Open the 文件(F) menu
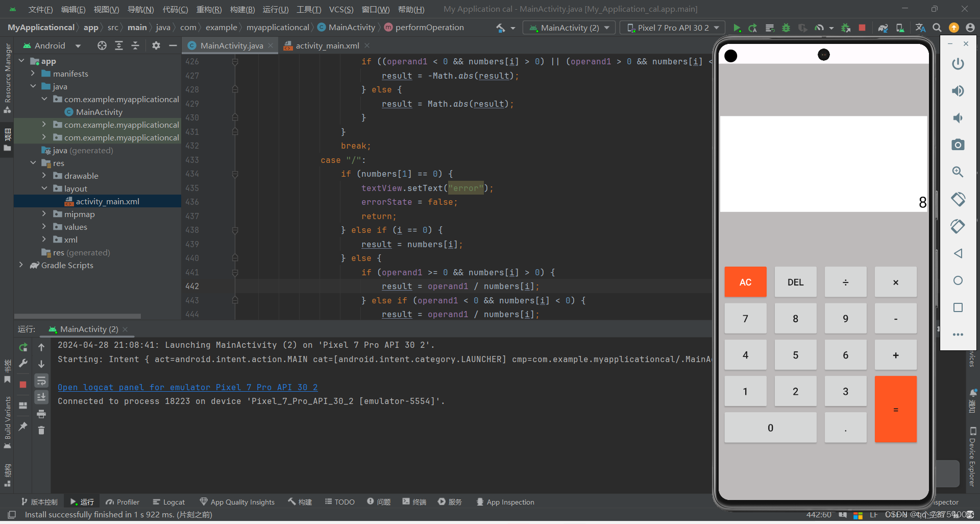 coord(40,10)
